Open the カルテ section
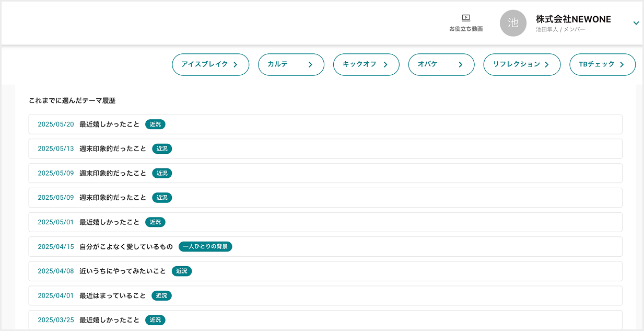The height and width of the screenshot is (331, 644). (x=290, y=64)
